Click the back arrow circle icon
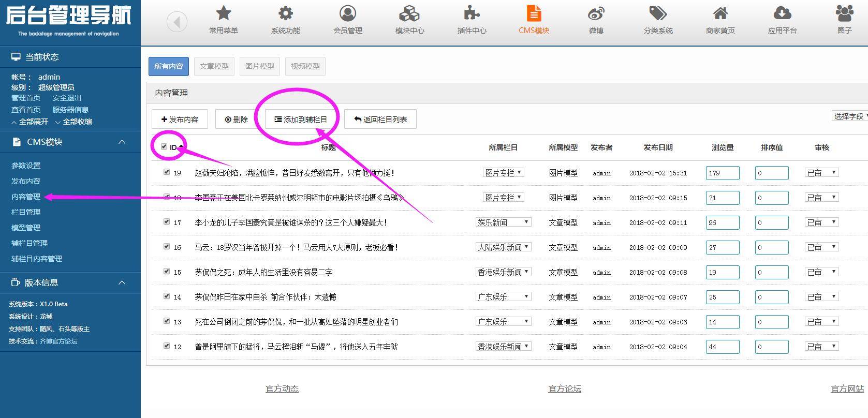The height and width of the screenshot is (418, 868). click(177, 22)
